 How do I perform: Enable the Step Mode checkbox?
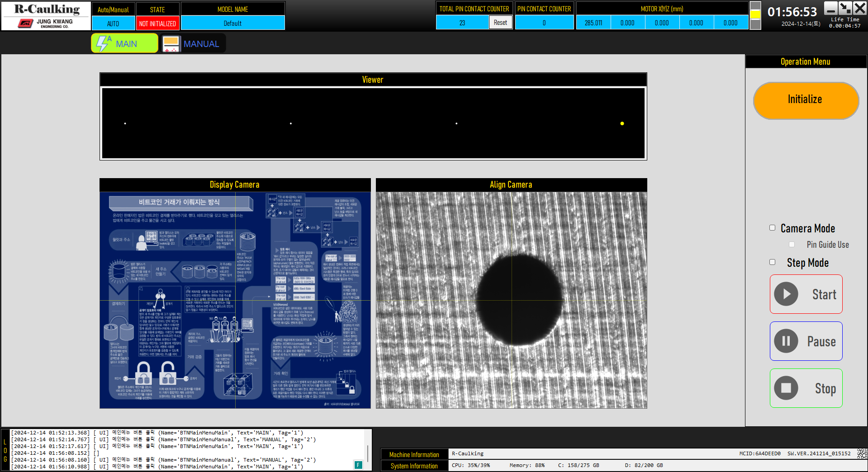click(773, 262)
